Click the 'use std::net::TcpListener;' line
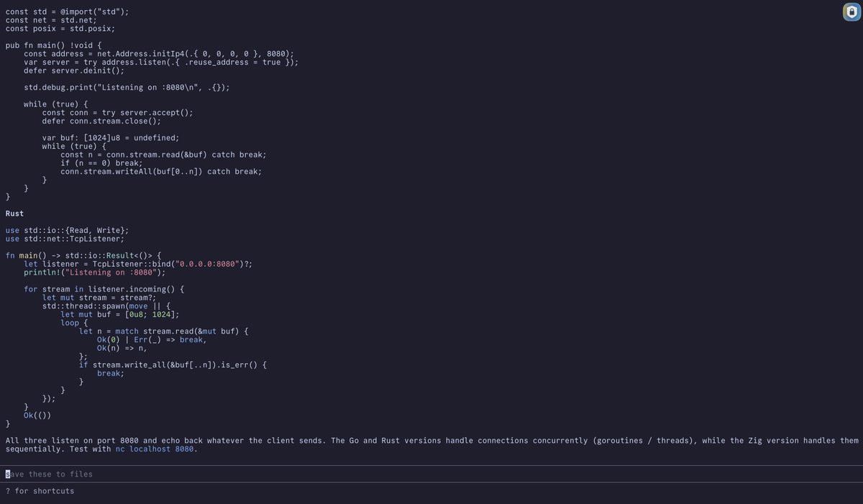This screenshot has width=863, height=504. 65,239
